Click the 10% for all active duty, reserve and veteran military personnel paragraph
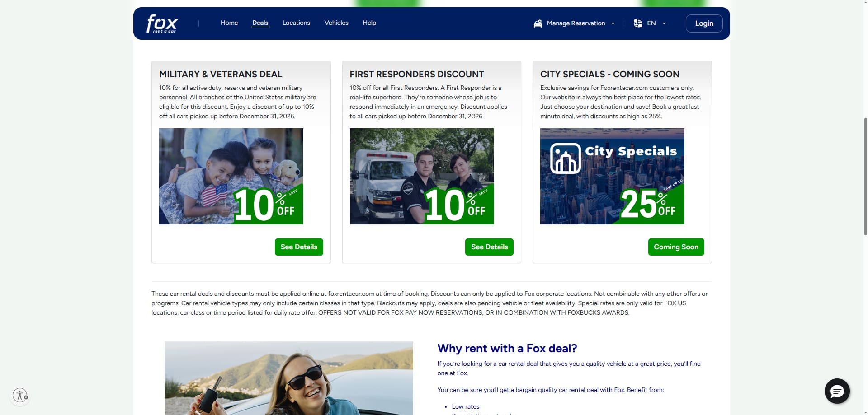Viewport: 868px width, 415px height. 238,102
